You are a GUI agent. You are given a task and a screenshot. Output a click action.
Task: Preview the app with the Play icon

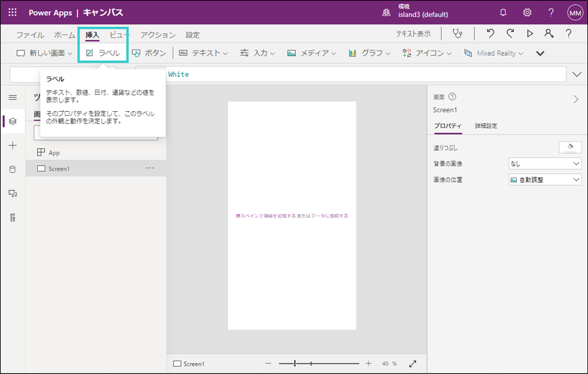coord(530,34)
